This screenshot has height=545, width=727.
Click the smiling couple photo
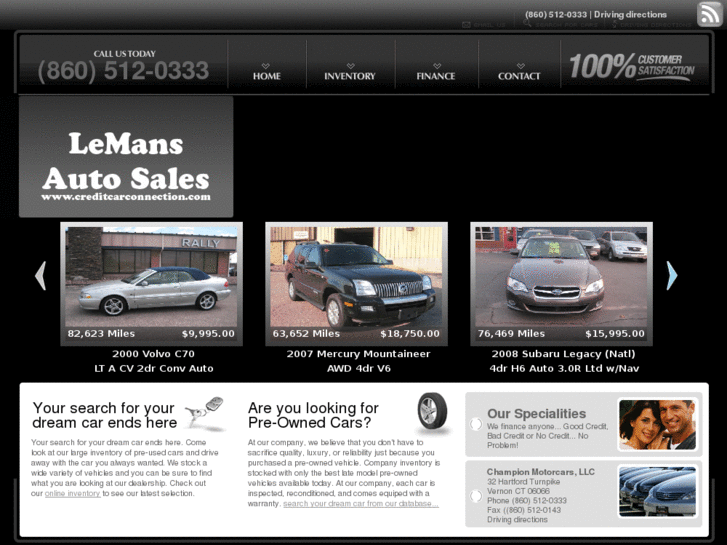click(x=657, y=424)
